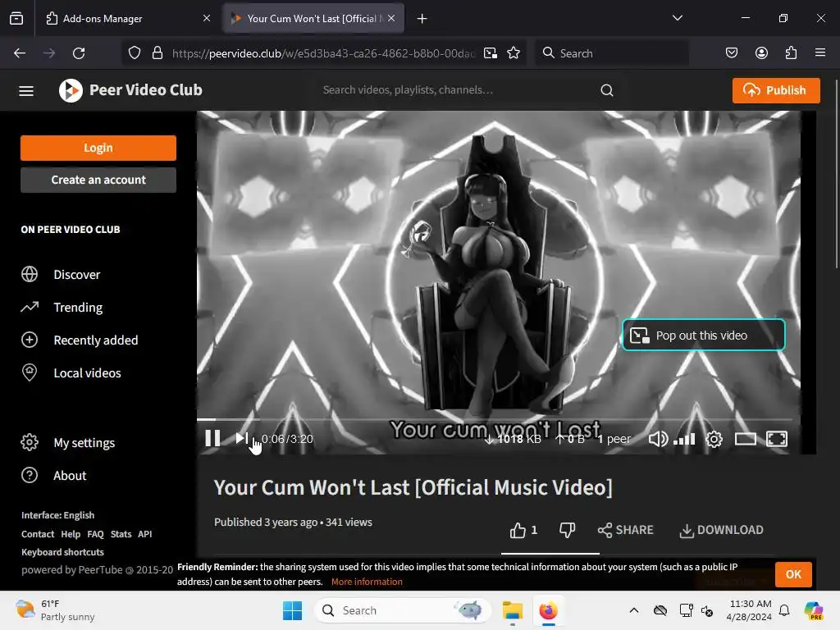Expand the list all tabs chevron
Image resolution: width=840 pixels, height=630 pixels.
click(x=677, y=18)
